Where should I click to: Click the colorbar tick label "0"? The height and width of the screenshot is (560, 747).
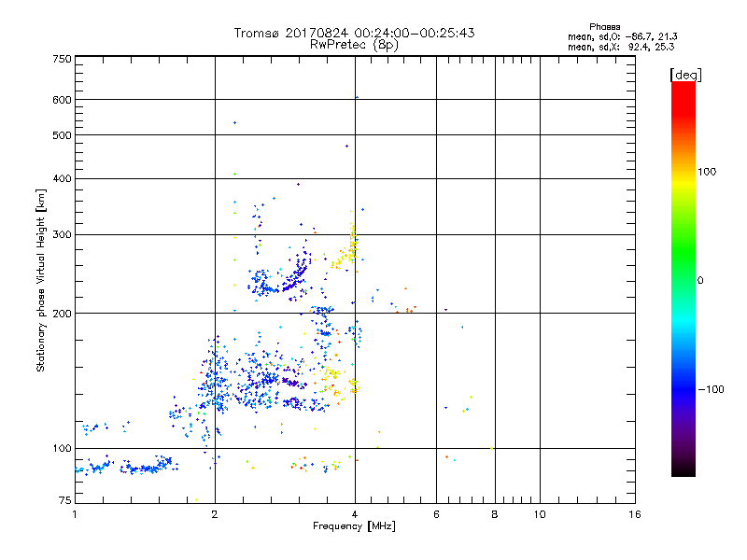(700, 281)
